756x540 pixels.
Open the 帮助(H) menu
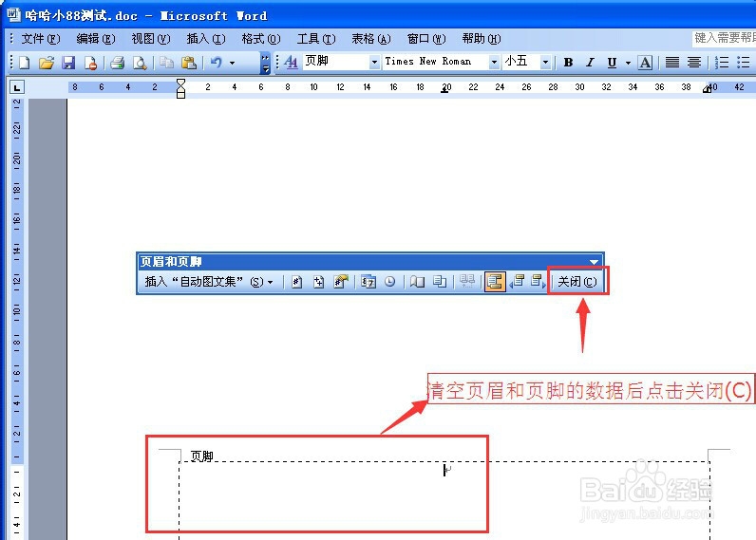point(482,39)
